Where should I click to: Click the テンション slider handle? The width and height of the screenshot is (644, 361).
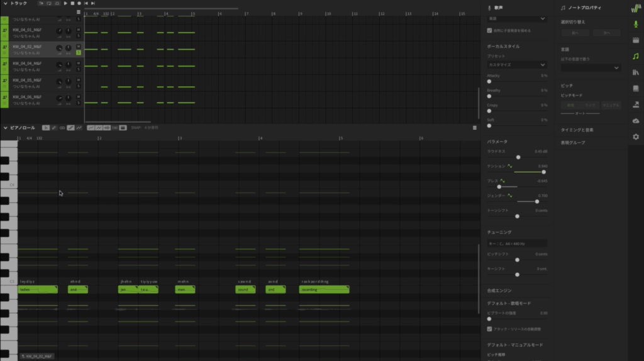click(x=543, y=172)
